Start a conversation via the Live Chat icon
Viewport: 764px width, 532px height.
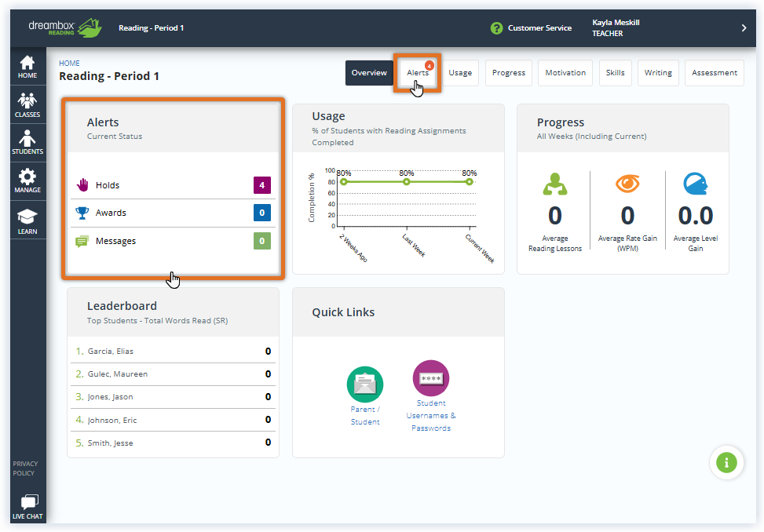[27, 502]
